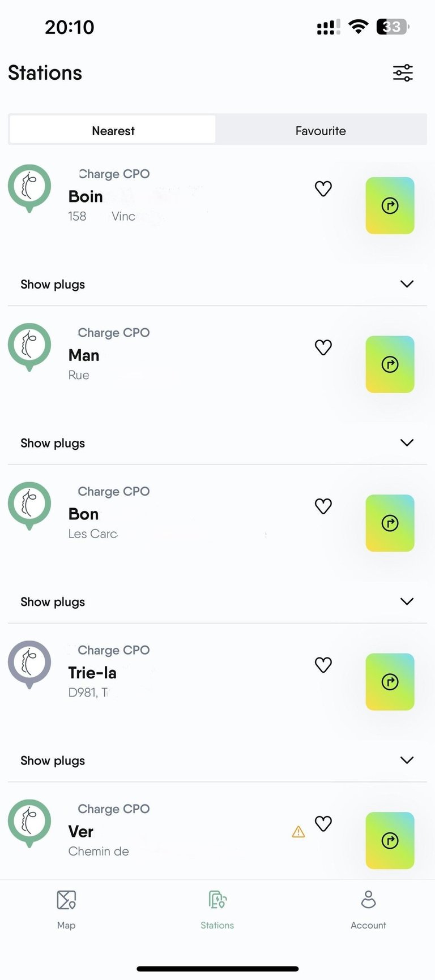Open the Map tab icon
Screen dimensions: 435x980
(x=66, y=900)
